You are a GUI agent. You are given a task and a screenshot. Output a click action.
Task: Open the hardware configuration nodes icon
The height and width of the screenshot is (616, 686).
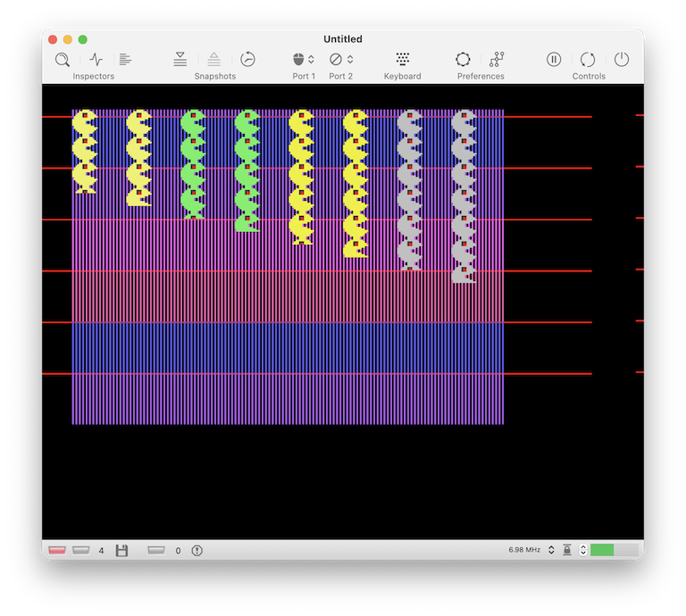(x=497, y=60)
